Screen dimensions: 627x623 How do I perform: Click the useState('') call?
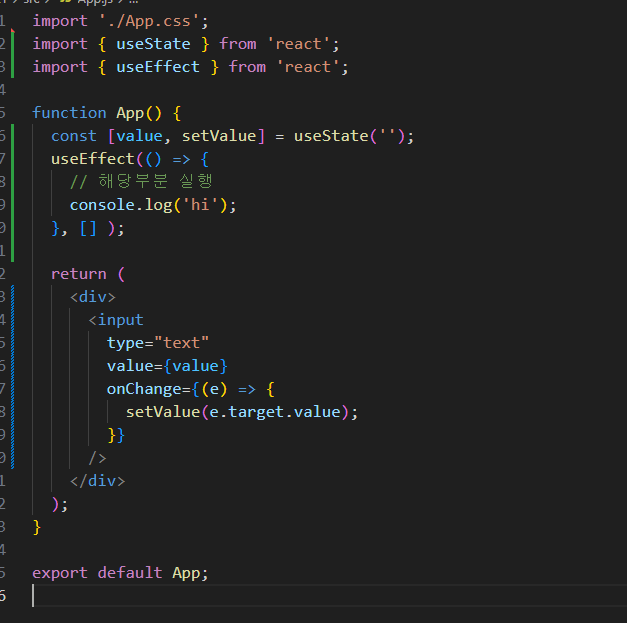[349, 136]
